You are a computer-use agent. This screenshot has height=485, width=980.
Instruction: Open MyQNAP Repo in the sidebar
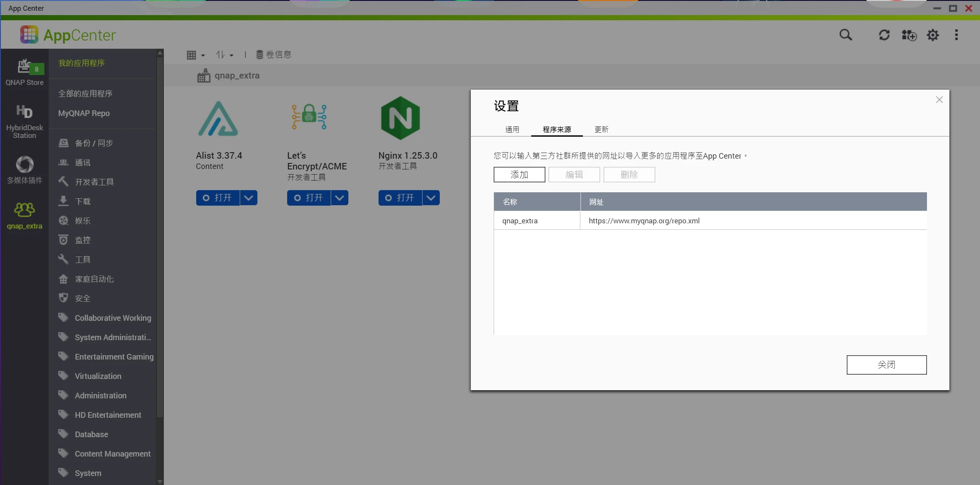tap(84, 113)
